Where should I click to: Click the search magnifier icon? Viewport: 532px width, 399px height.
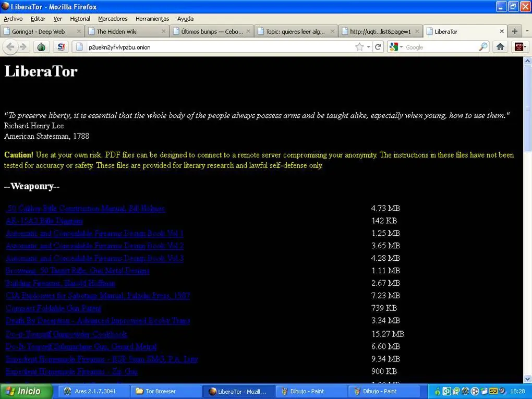pos(483,47)
